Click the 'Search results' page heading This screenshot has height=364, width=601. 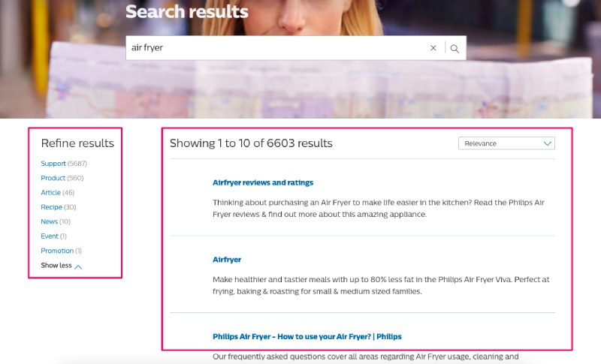pyautogui.click(x=187, y=11)
